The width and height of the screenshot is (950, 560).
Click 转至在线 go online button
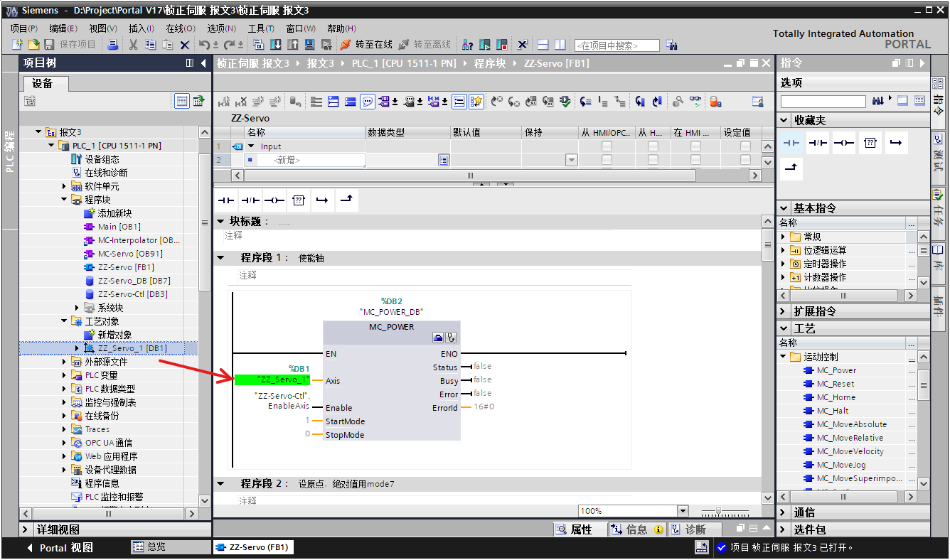point(366,45)
